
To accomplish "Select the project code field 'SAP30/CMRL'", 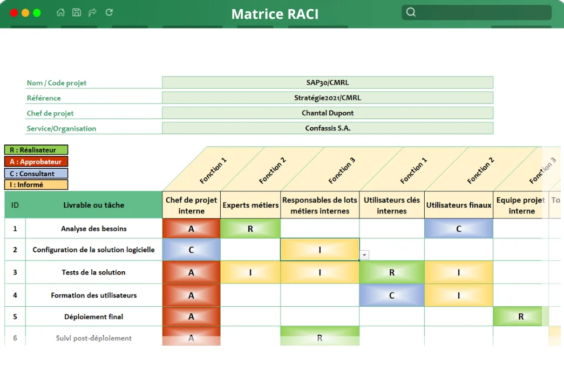I will [328, 82].
